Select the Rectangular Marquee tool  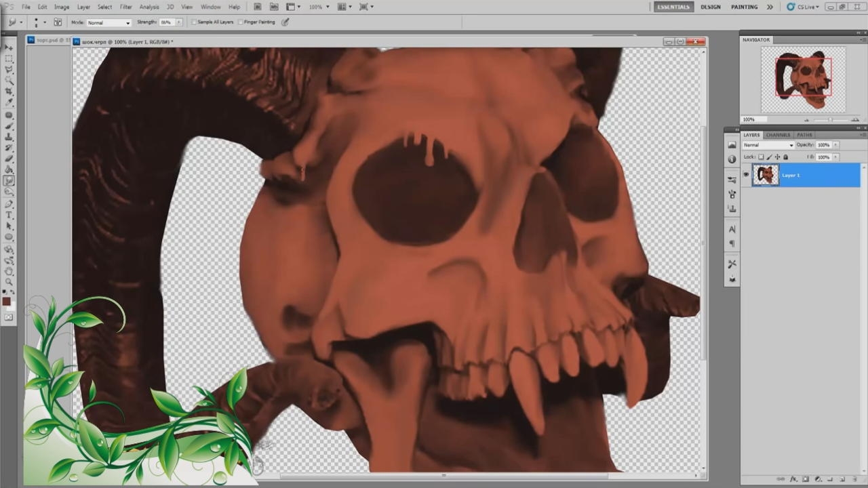(9, 59)
